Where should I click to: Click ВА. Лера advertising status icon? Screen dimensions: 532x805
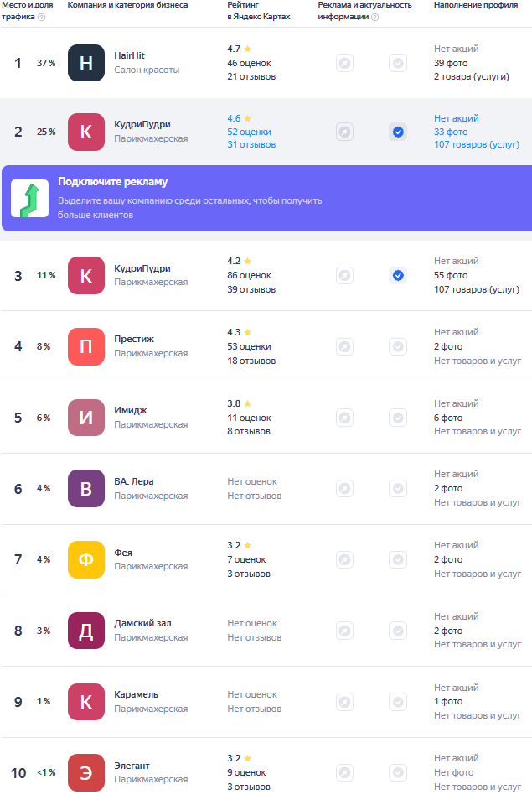(344, 488)
